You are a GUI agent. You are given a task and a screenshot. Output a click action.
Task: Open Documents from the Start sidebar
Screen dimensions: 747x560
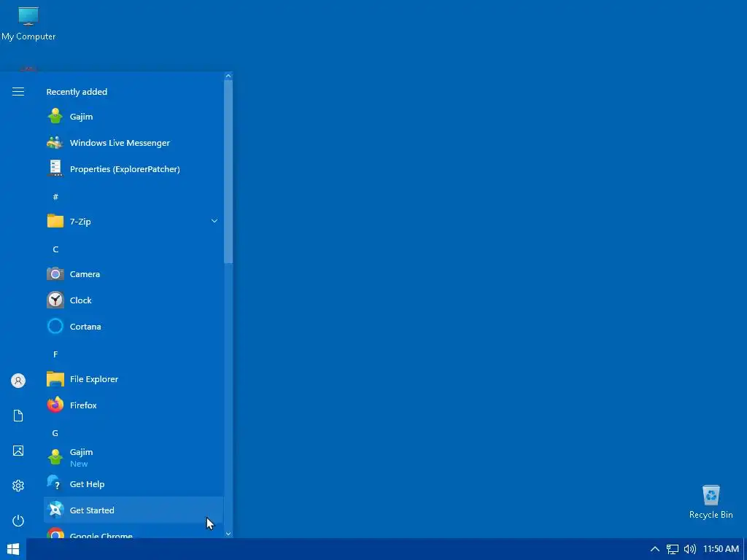tap(18, 416)
